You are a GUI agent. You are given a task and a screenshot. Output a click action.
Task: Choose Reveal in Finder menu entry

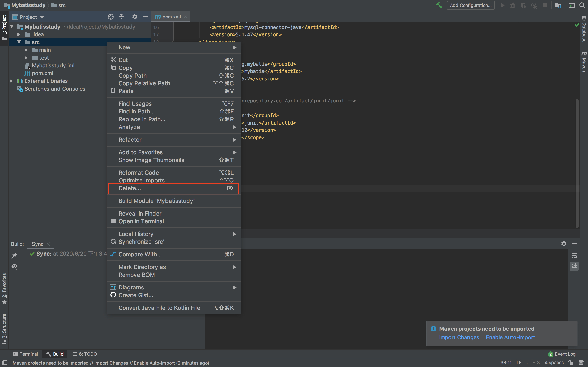140,214
